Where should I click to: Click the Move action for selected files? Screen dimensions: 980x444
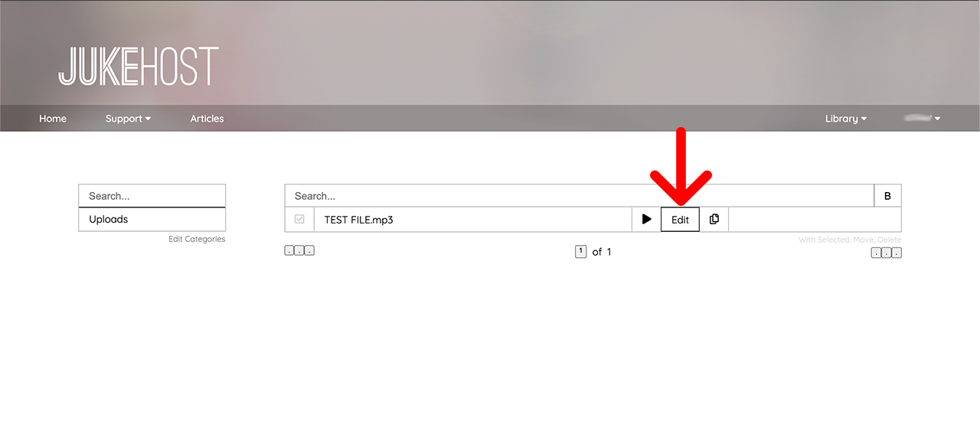[864, 240]
